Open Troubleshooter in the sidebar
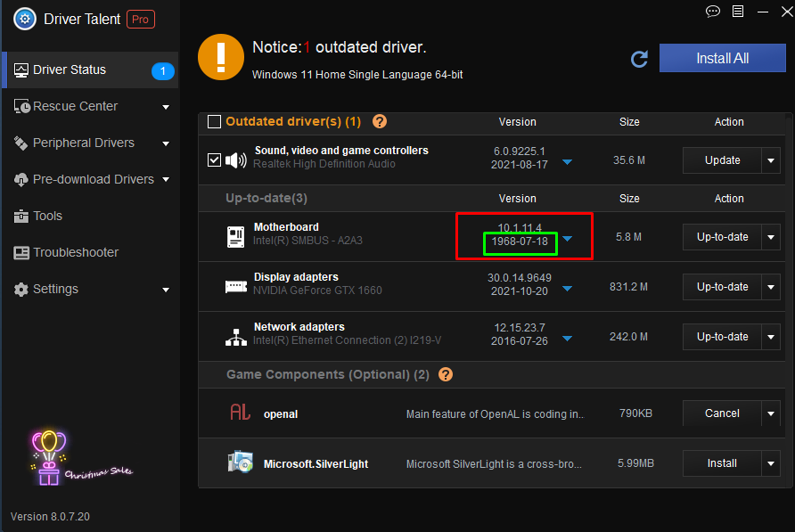This screenshot has height=532, width=795. [x=90, y=252]
